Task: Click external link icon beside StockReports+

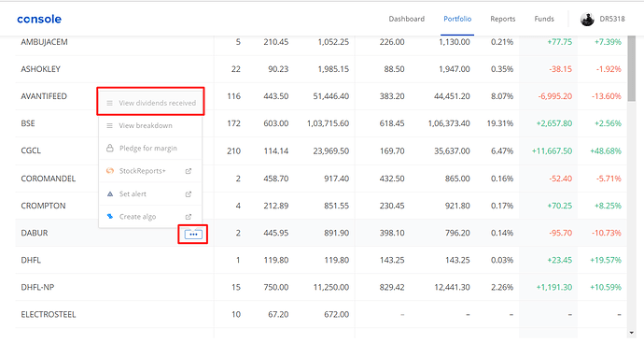Action: click(189, 171)
